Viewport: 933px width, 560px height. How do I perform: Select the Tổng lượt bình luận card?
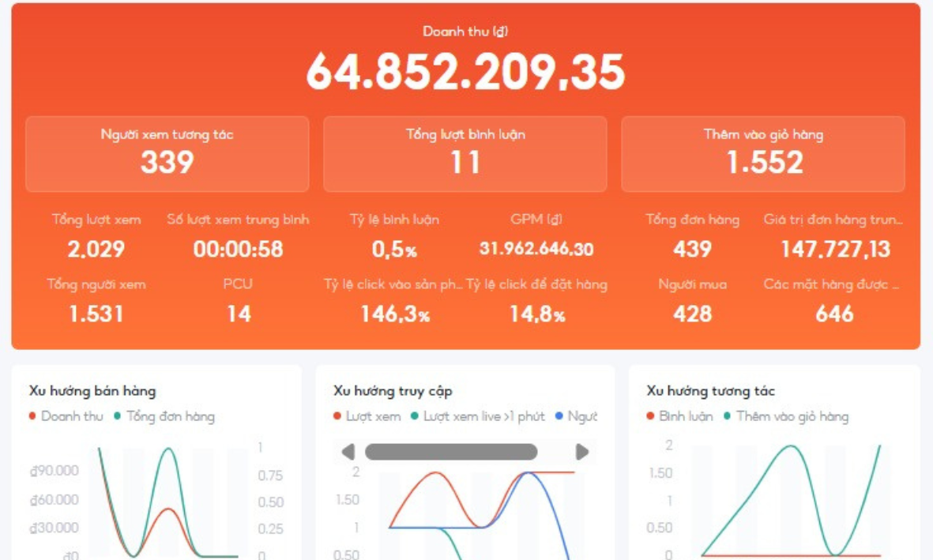point(465,154)
